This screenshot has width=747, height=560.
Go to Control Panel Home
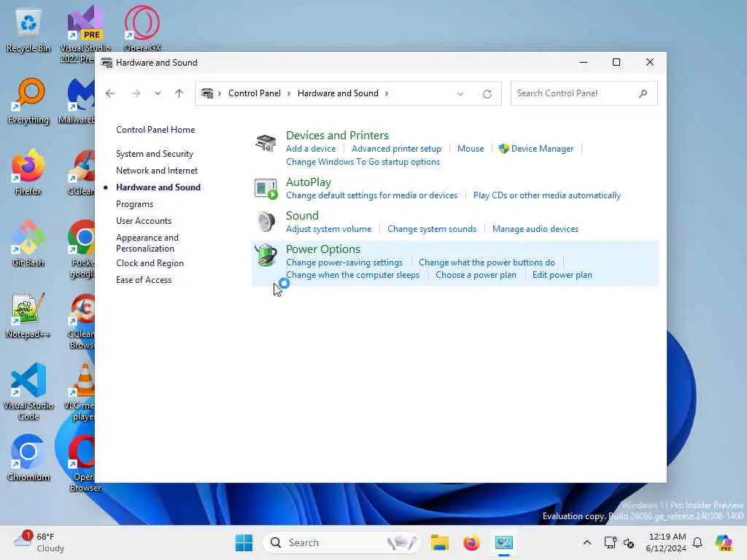point(155,130)
